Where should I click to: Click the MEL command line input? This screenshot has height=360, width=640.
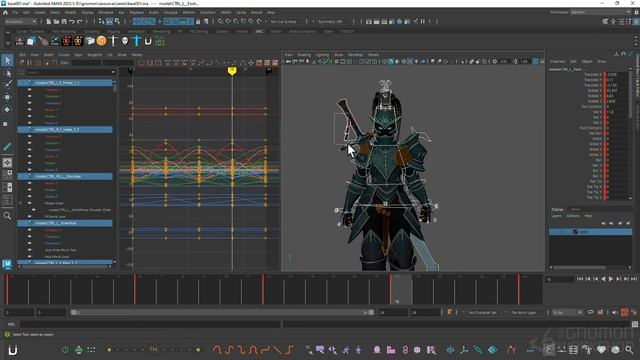(150, 324)
